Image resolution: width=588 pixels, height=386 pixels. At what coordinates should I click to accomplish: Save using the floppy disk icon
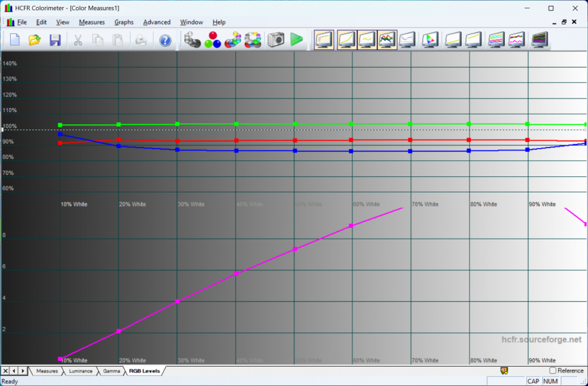[x=55, y=40]
